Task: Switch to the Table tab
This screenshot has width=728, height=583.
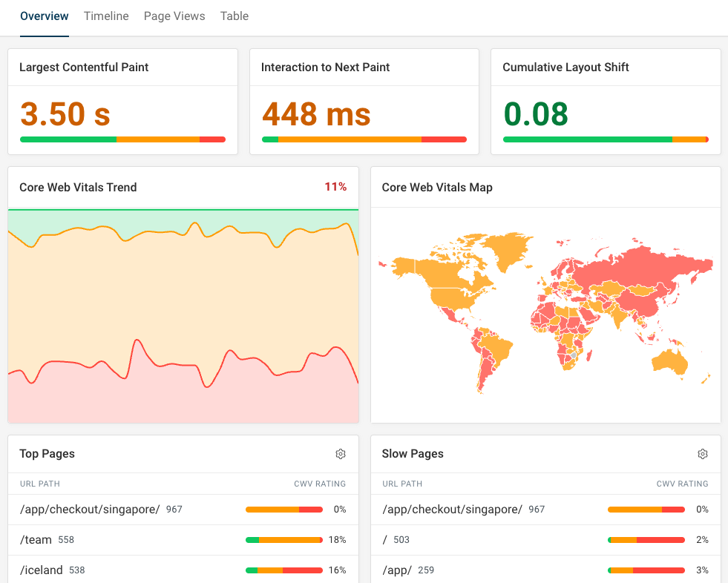Action: pos(234,16)
